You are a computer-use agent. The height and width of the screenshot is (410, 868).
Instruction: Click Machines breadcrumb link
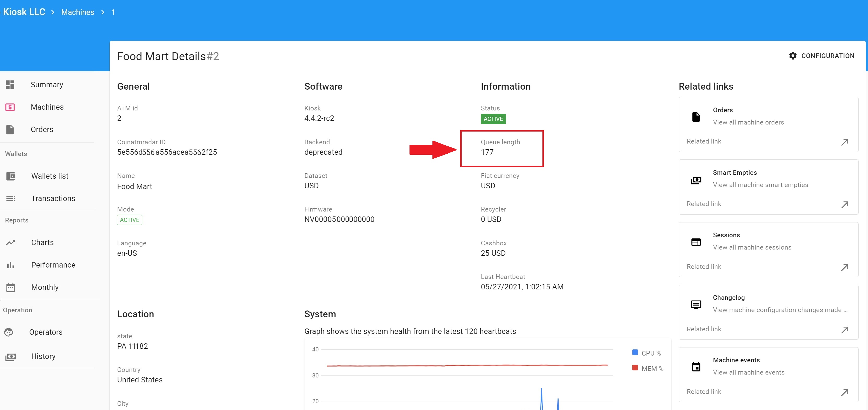tap(77, 12)
